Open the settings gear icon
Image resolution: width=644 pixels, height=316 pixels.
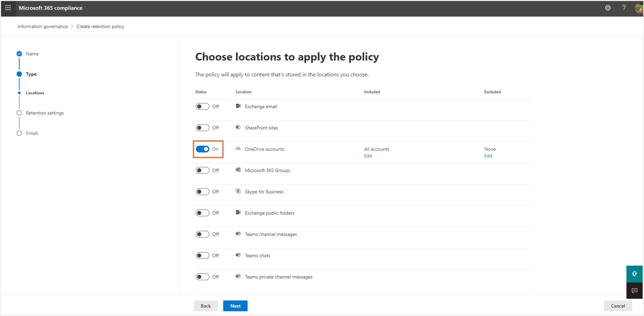click(608, 8)
